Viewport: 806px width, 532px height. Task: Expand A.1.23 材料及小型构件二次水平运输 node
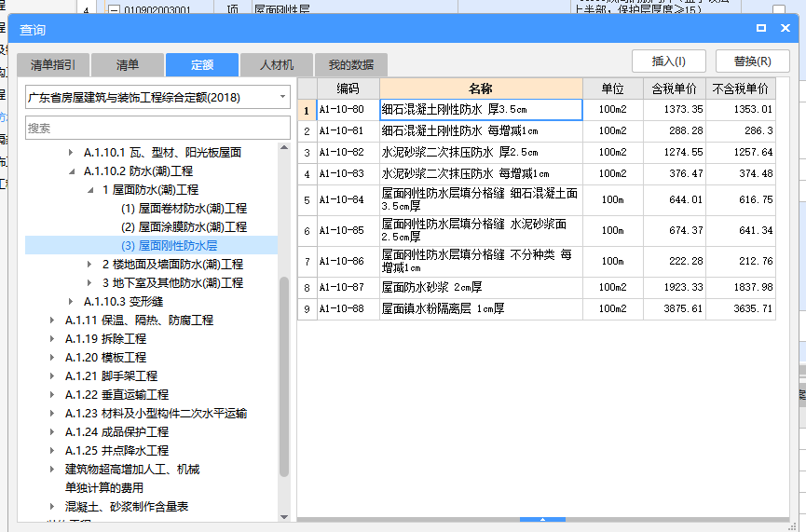click(52, 414)
